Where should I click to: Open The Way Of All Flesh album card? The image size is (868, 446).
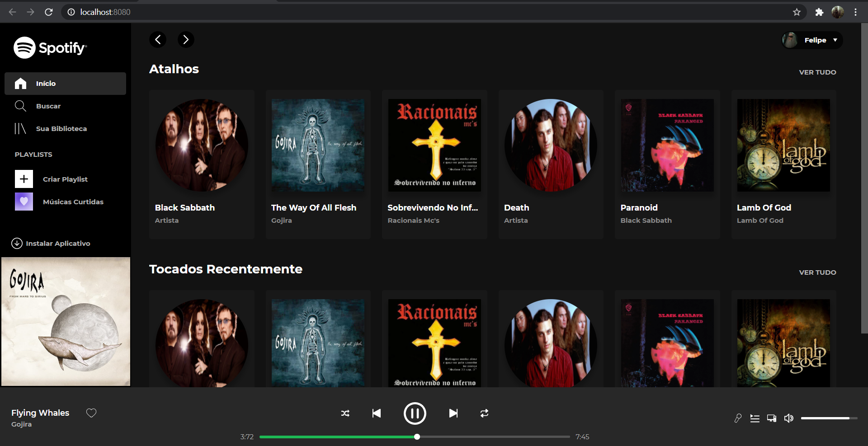coord(318,164)
